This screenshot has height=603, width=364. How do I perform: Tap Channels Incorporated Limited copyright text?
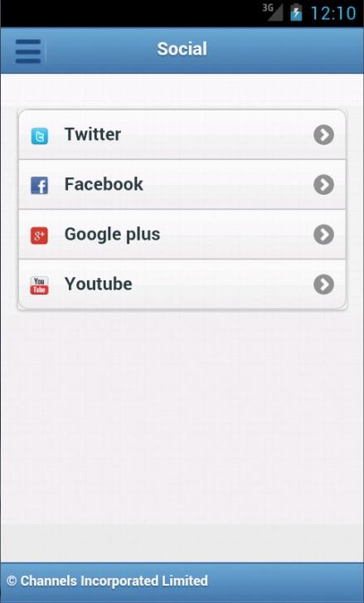point(114,581)
